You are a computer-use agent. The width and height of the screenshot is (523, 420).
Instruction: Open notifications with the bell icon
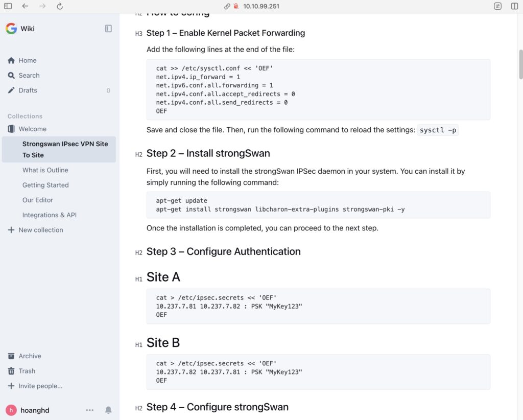point(108,410)
